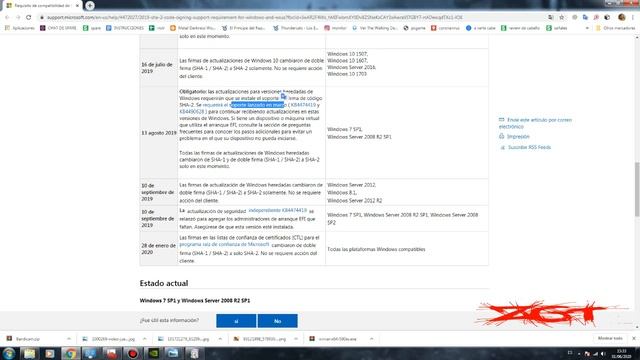Click the Impresión print icon
The width and height of the screenshot is (640, 360).
(x=502, y=136)
